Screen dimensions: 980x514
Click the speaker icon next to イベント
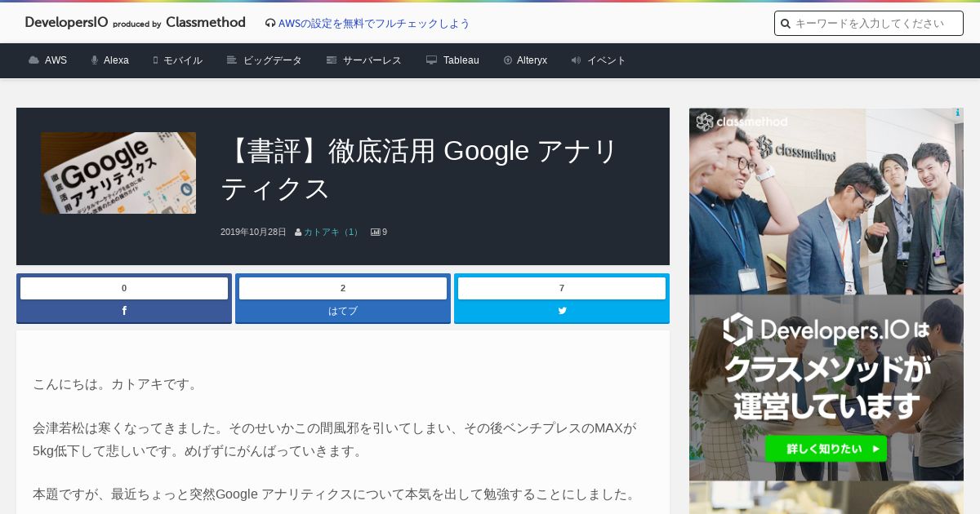click(576, 60)
